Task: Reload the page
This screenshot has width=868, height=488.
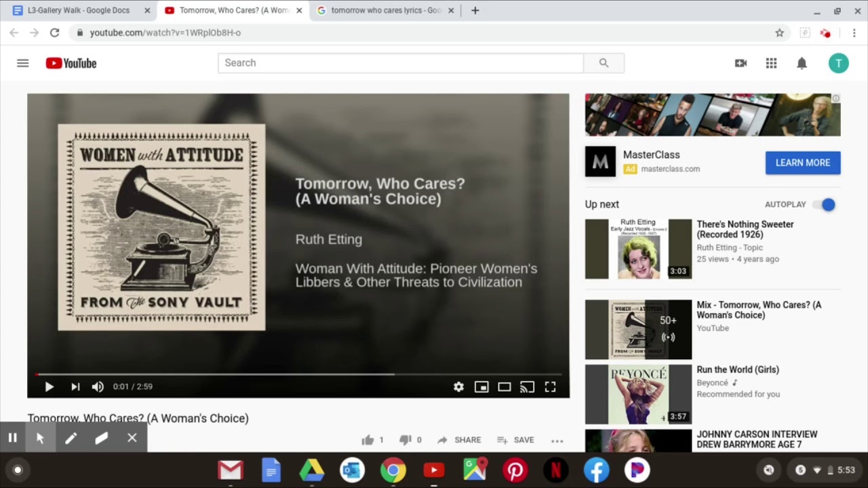Action: click(54, 33)
